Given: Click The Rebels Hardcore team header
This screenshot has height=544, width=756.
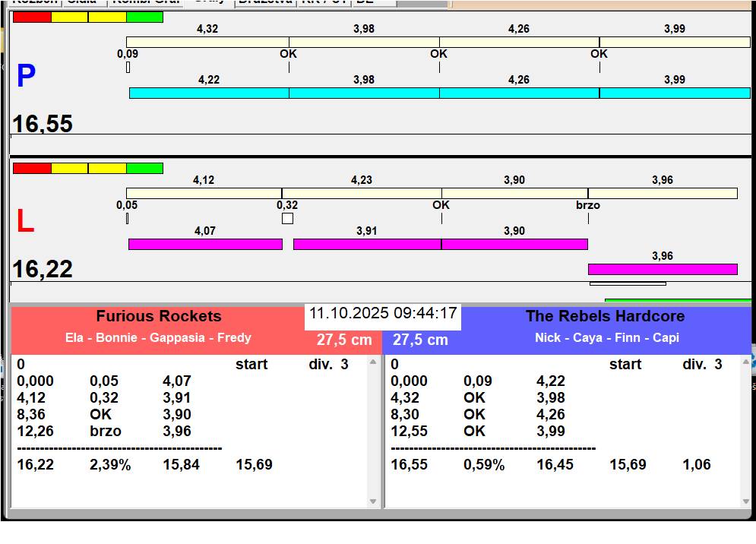Looking at the screenshot, I should [605, 317].
